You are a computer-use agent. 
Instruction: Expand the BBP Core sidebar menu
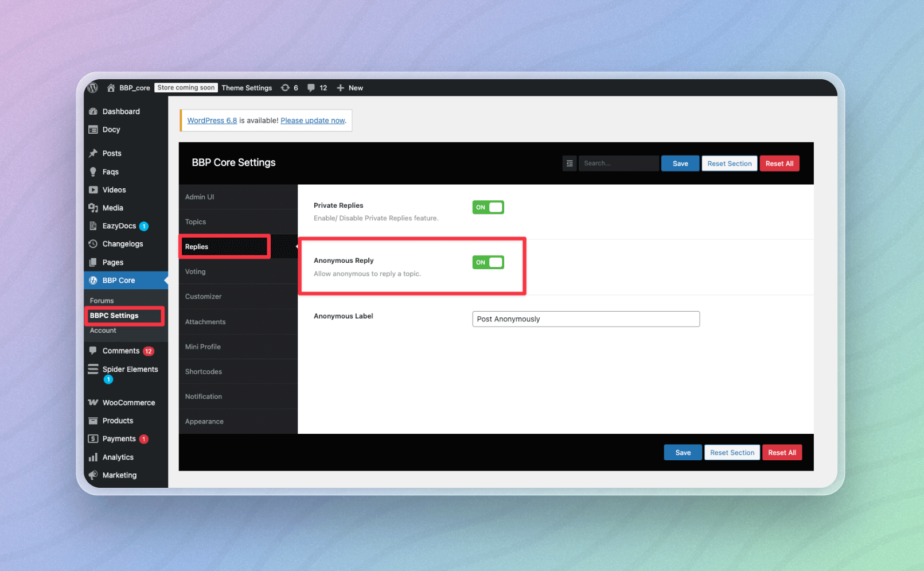(119, 280)
